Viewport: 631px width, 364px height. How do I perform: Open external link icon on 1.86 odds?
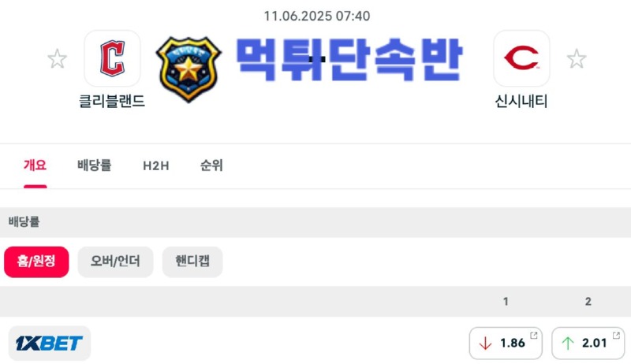534,336
